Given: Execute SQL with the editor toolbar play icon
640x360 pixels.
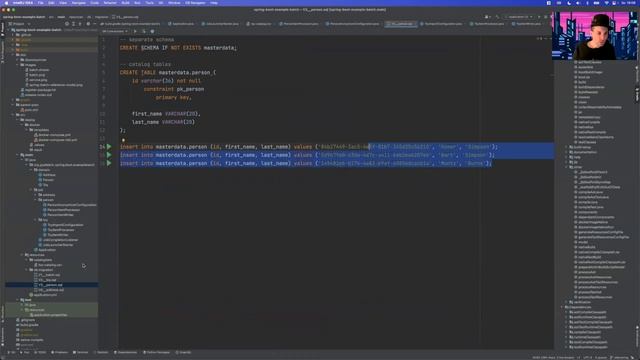Looking at the screenshot, I should [x=135, y=31].
